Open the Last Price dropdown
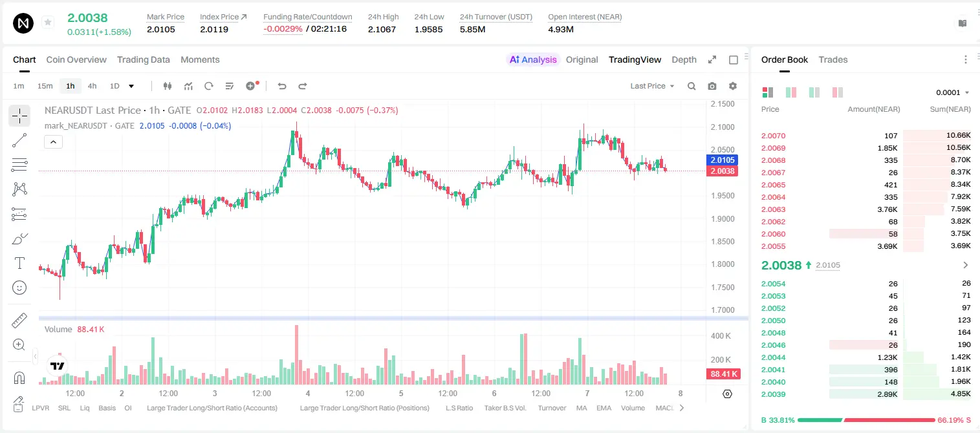This screenshot has width=980, height=433. pyautogui.click(x=652, y=86)
